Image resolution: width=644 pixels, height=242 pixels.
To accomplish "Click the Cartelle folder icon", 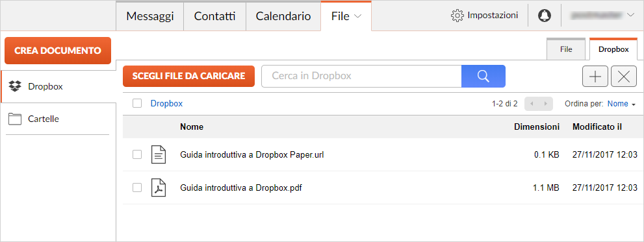I will 15,119.
